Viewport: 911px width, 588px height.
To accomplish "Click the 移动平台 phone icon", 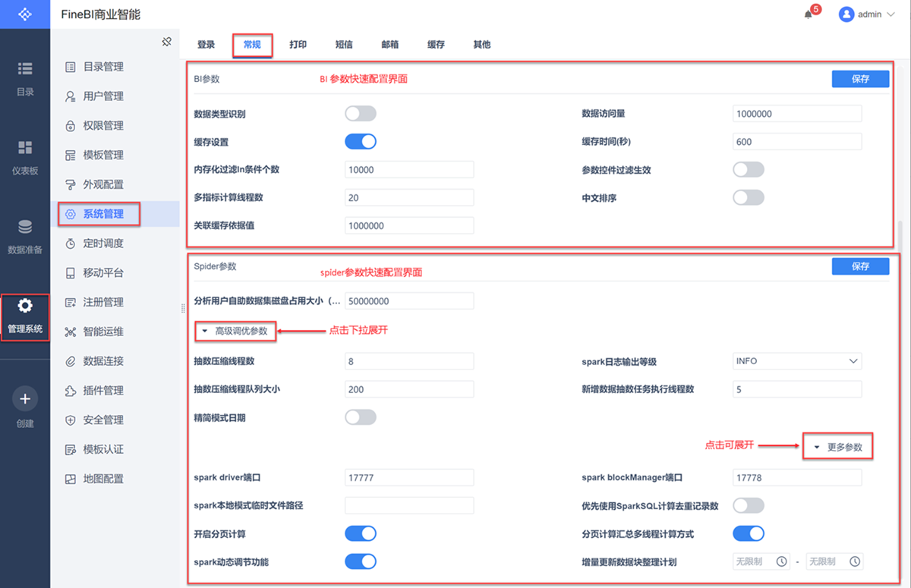I will 71,272.
